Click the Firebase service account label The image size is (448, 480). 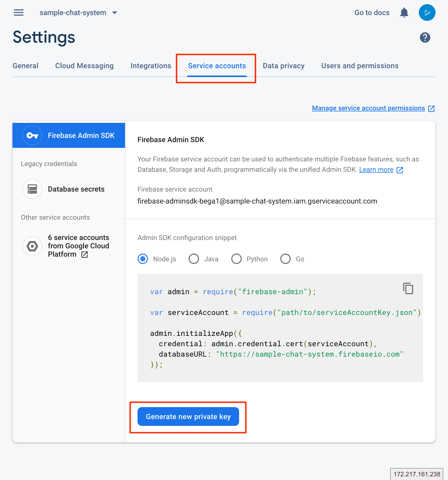point(175,189)
